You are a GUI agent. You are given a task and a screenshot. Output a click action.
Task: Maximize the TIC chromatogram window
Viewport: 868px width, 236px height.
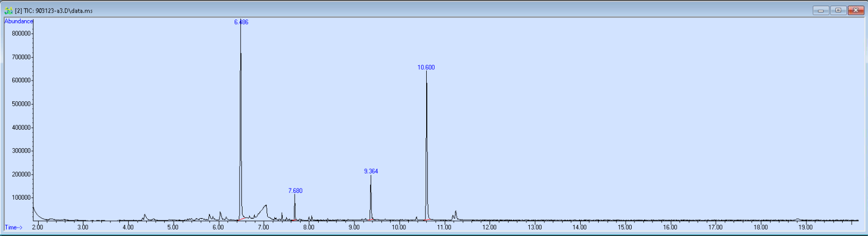[x=838, y=10]
